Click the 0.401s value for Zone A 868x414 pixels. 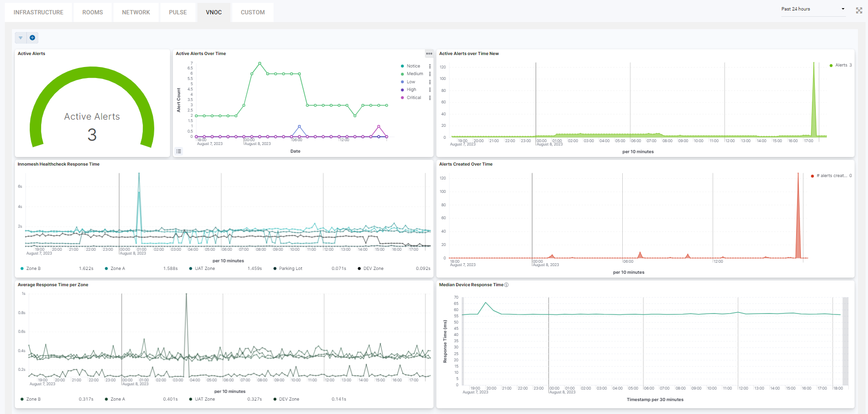pos(170,399)
